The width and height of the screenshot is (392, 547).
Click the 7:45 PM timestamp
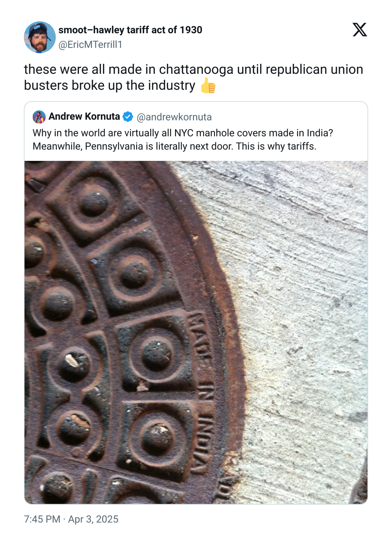coord(42,519)
